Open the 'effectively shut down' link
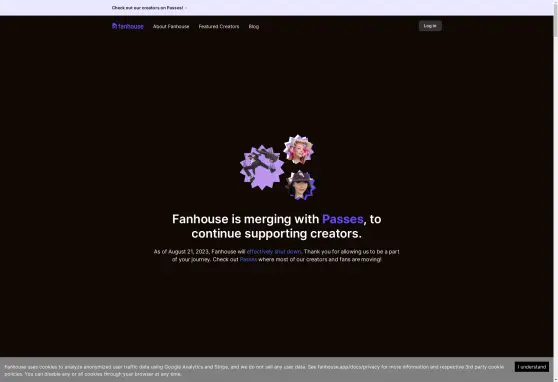The image size is (558, 382). pos(274,252)
